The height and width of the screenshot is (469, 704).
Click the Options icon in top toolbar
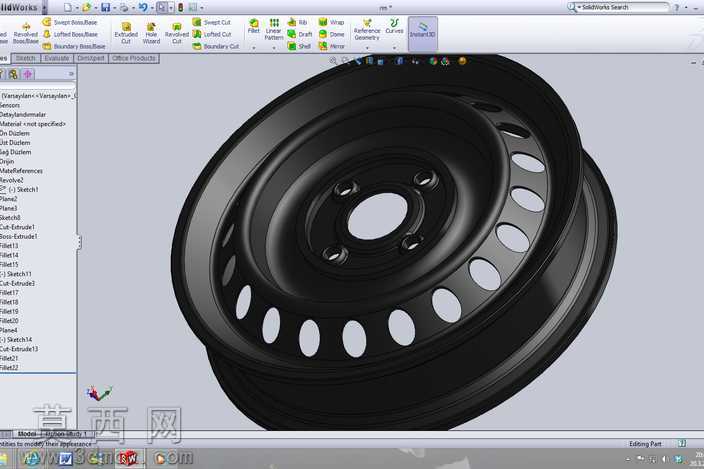pyautogui.click(x=193, y=7)
